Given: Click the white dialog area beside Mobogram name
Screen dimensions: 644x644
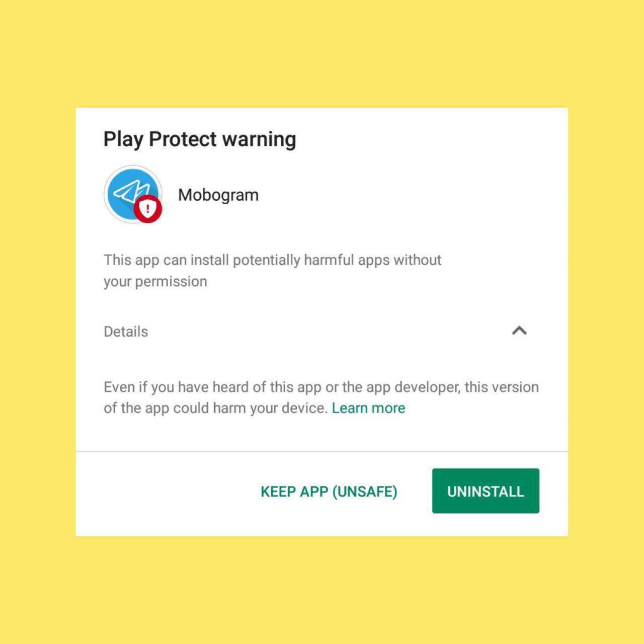Looking at the screenshot, I should (403, 195).
